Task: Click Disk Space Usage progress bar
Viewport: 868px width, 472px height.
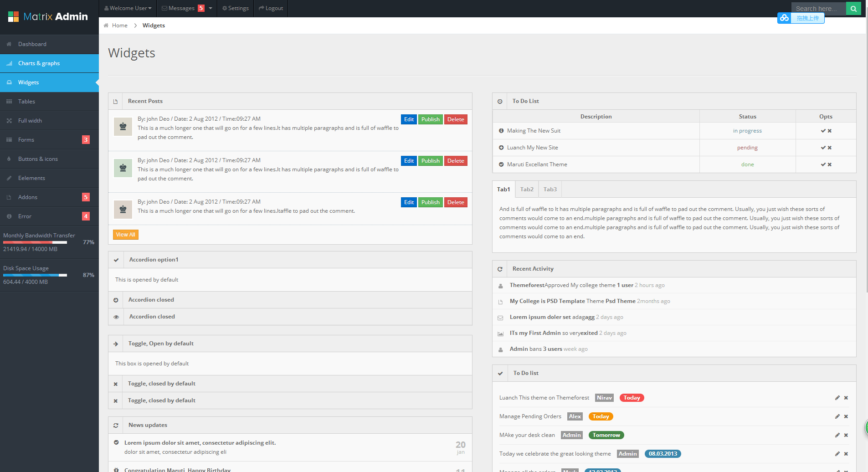Action: [35, 275]
